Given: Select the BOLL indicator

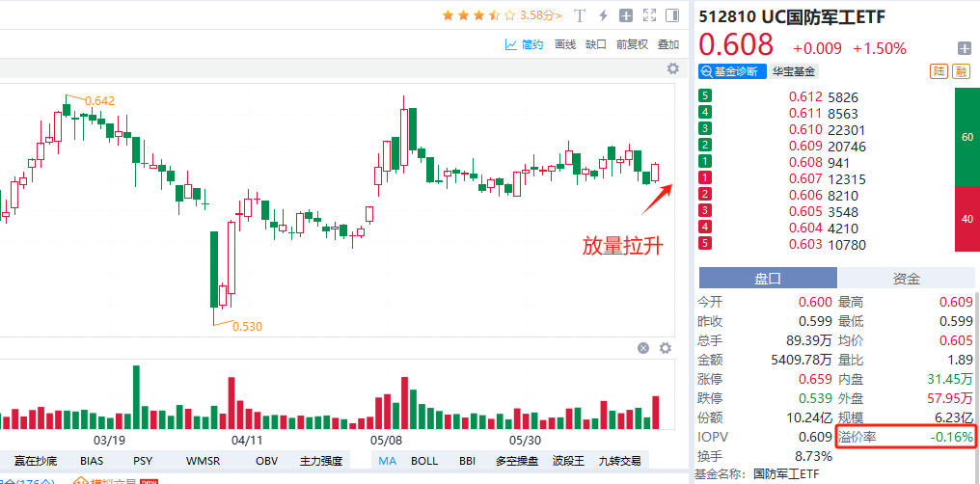Looking at the screenshot, I should (x=424, y=462).
